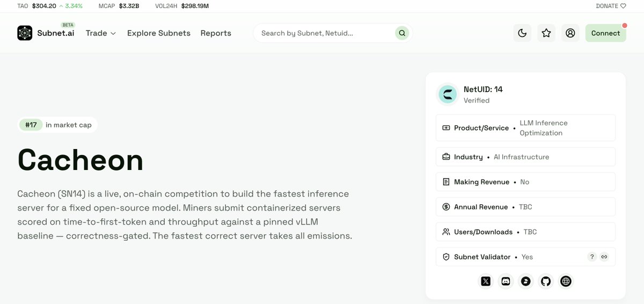644x304 pixels.
Task: Click the Cacheon (SN14) description paragraph
Action: click(x=185, y=214)
